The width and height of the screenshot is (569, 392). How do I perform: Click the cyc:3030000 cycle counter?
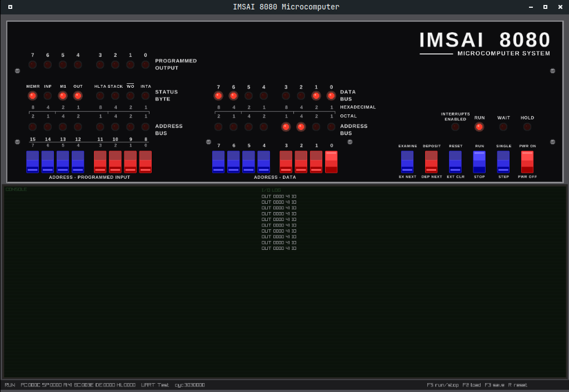(190, 385)
